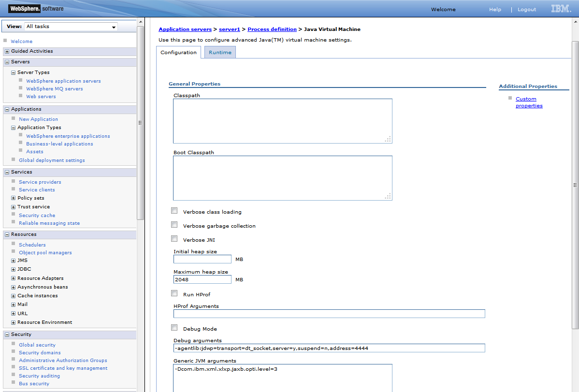This screenshot has height=392, width=579.
Task: Open Global security link
Action: (x=37, y=345)
